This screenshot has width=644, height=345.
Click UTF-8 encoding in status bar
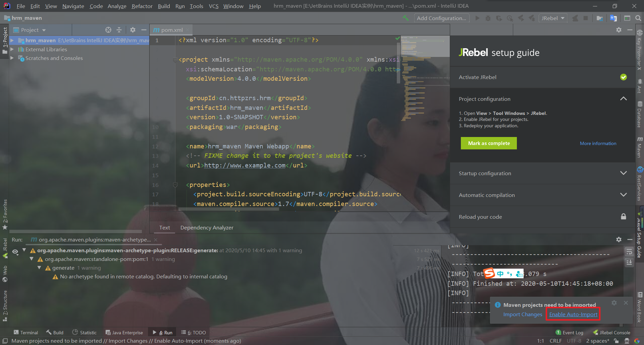coord(574,341)
